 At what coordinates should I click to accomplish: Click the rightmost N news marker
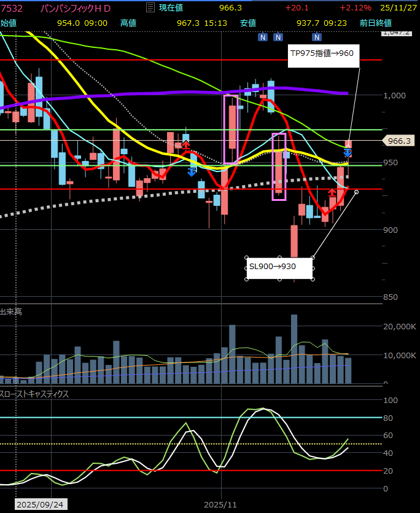(317, 37)
